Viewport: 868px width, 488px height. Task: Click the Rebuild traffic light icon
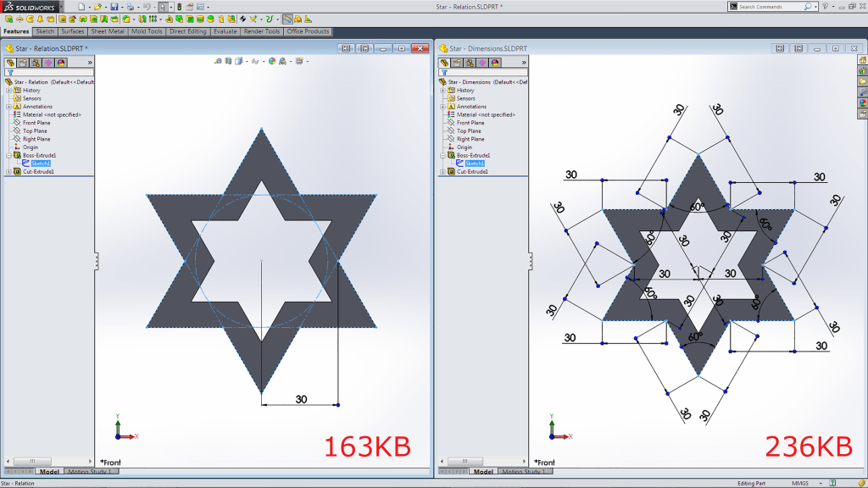click(x=179, y=7)
